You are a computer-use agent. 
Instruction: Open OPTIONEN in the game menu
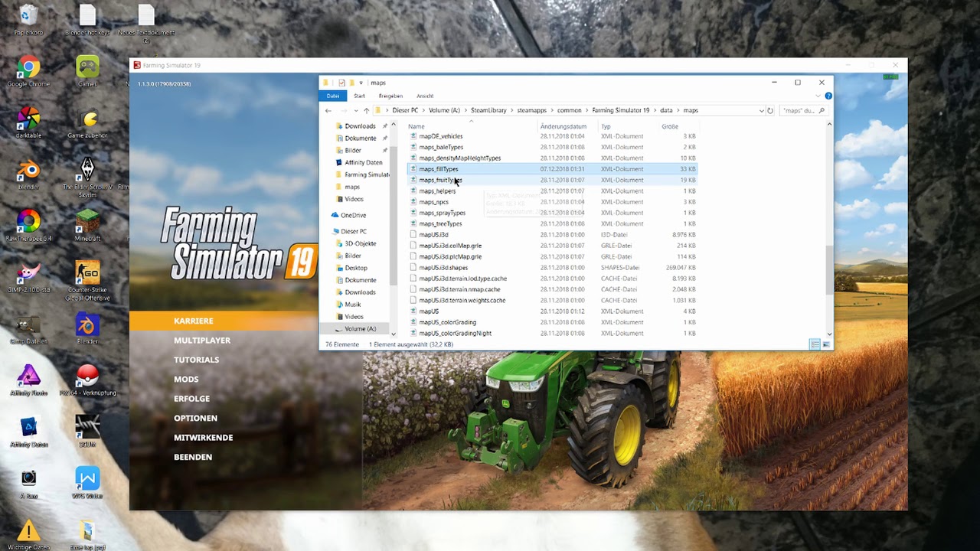pyautogui.click(x=196, y=419)
